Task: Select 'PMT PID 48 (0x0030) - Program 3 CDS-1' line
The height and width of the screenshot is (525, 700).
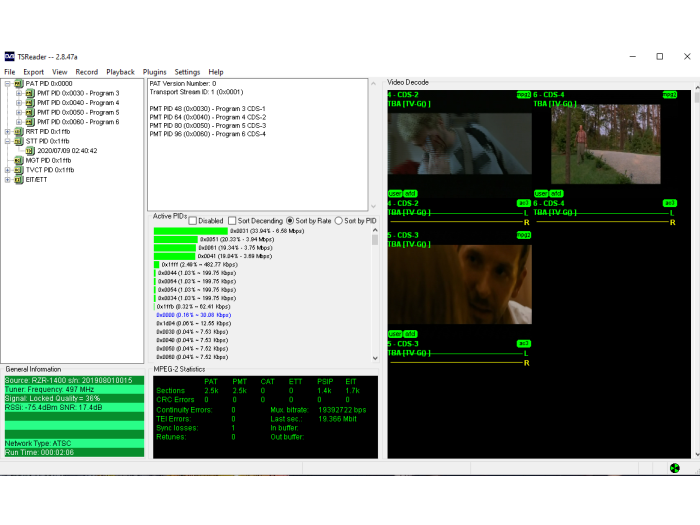Action: (x=208, y=109)
